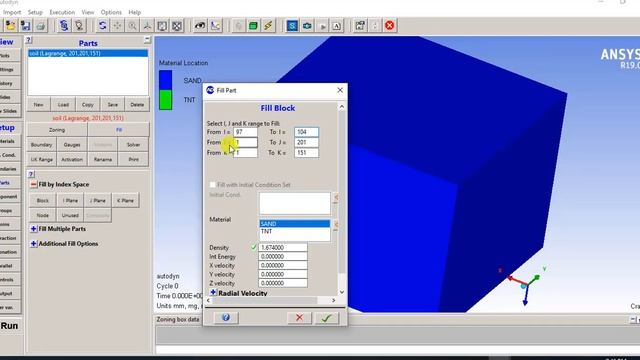Expand the Radial Velocity section
This screenshot has width=640, height=360.
click(x=213, y=293)
